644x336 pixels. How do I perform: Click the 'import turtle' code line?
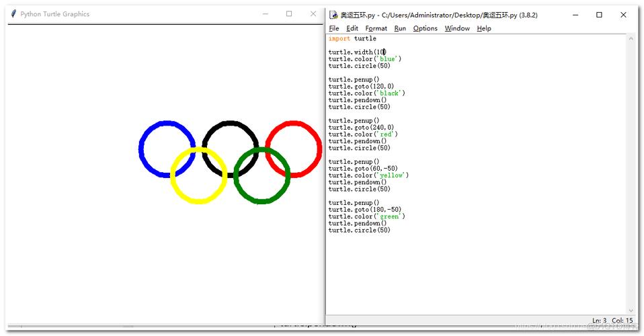click(x=352, y=38)
